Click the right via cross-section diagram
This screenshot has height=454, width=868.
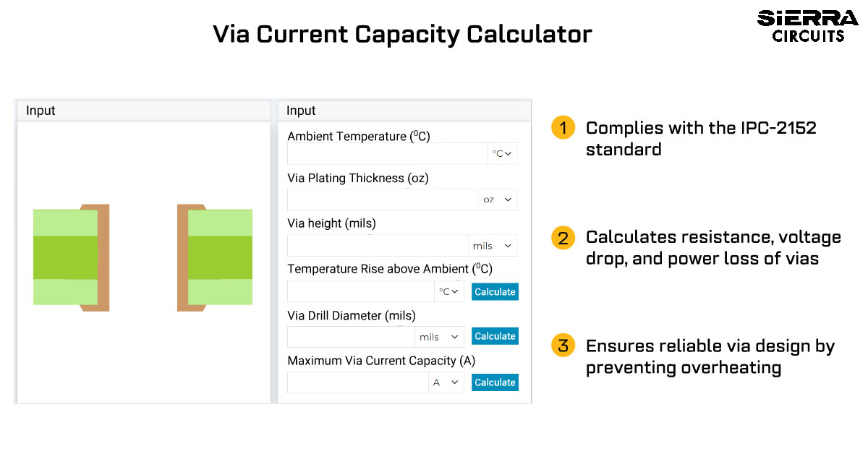pos(215,257)
